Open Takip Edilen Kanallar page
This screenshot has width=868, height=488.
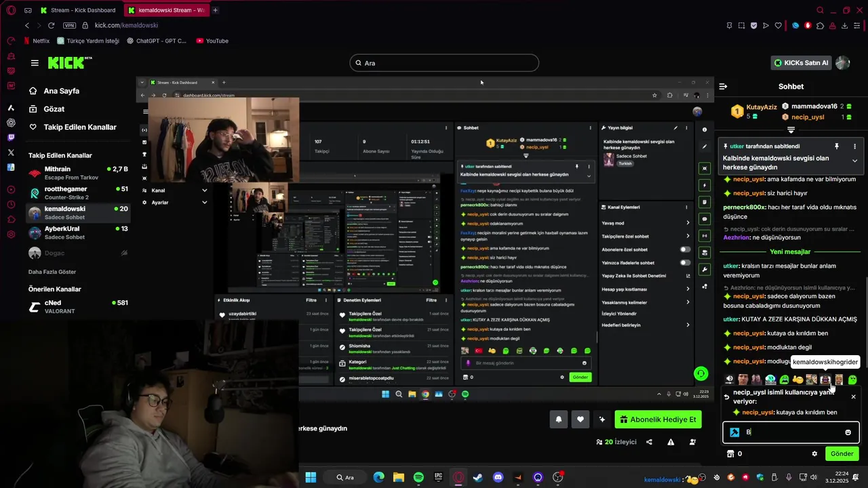pos(73,127)
